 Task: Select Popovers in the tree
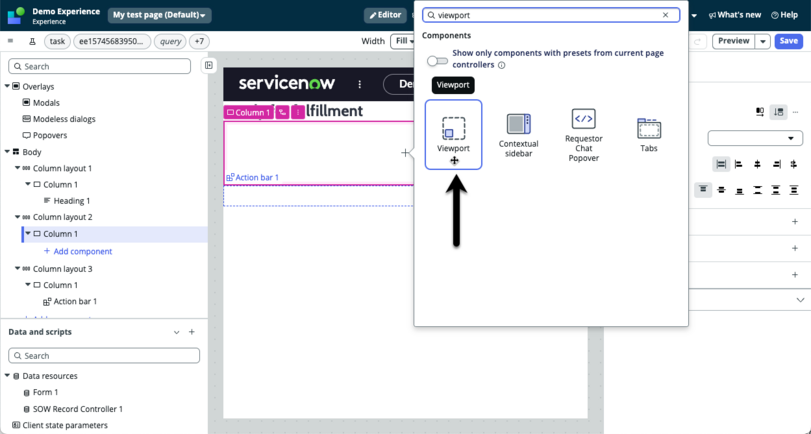click(50, 135)
